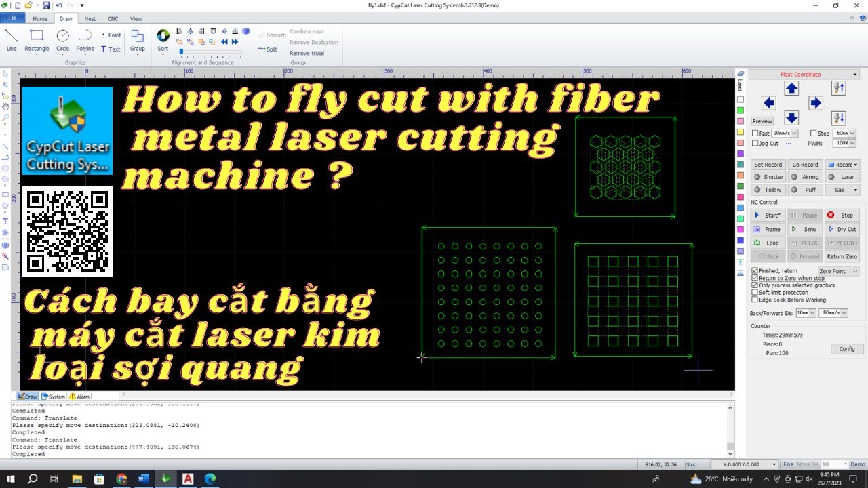The width and height of the screenshot is (868, 488).
Task: Click the Frame button
Action: (x=768, y=229)
